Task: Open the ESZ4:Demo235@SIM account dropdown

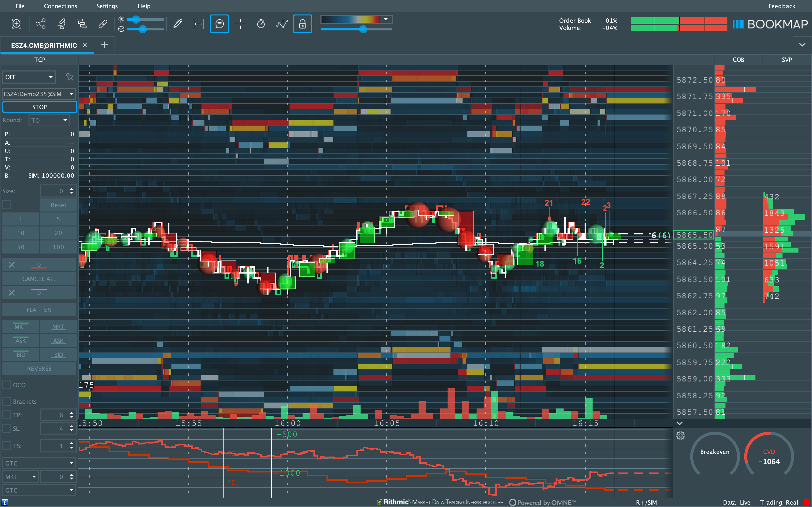Action: point(39,94)
